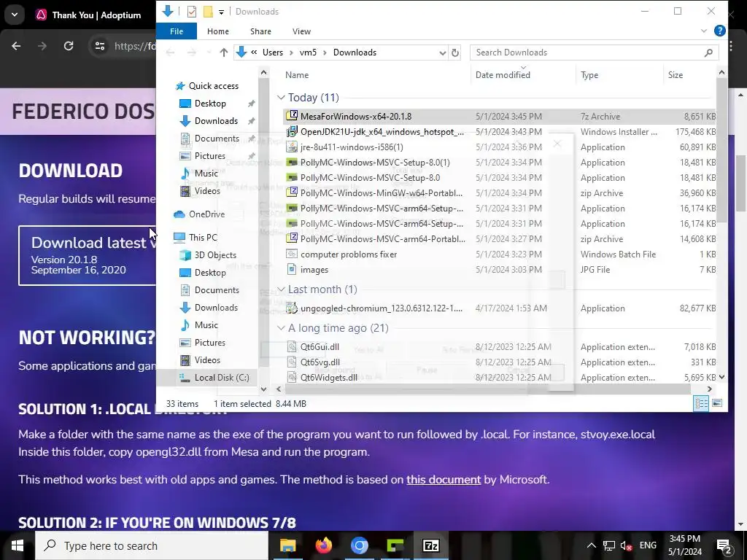Select MesaForWindows-x64-20.1.8 archive icon
This screenshot has width=747, height=560.
292,116
